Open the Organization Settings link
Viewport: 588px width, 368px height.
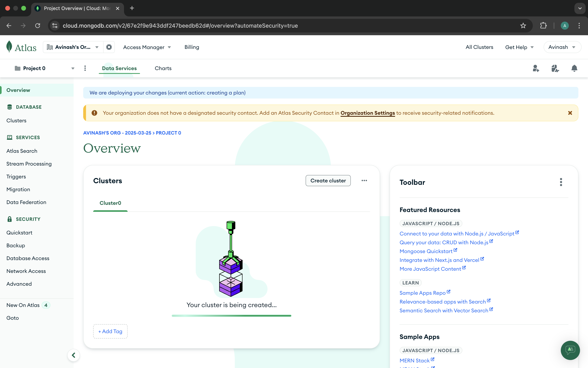coord(368,113)
